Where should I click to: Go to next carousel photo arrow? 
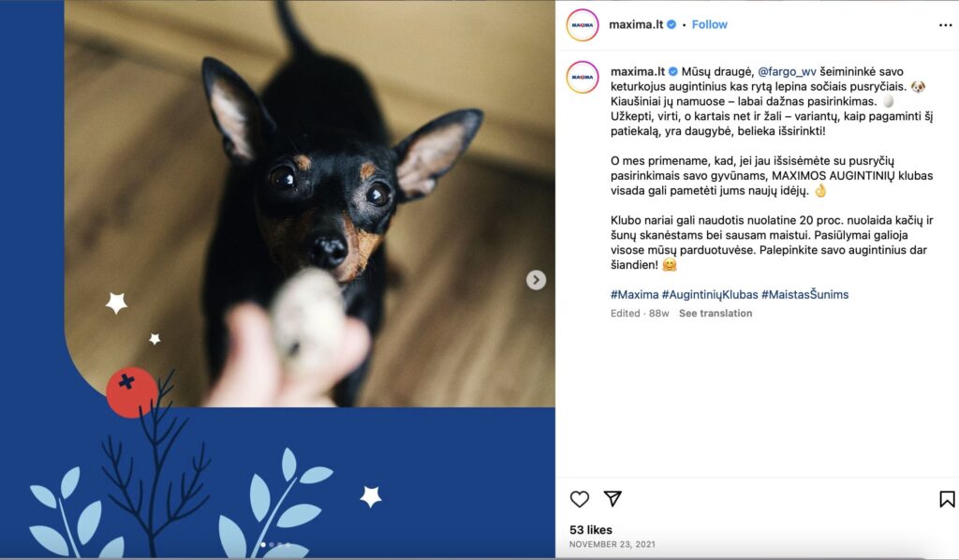click(x=537, y=280)
